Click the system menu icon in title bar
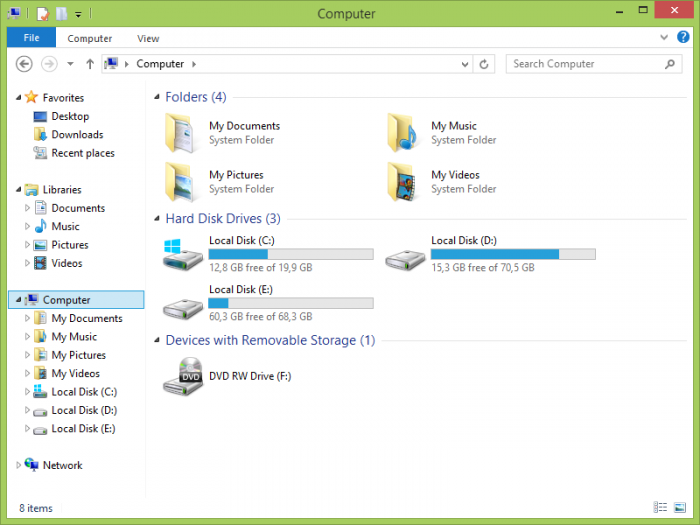 click(14, 13)
